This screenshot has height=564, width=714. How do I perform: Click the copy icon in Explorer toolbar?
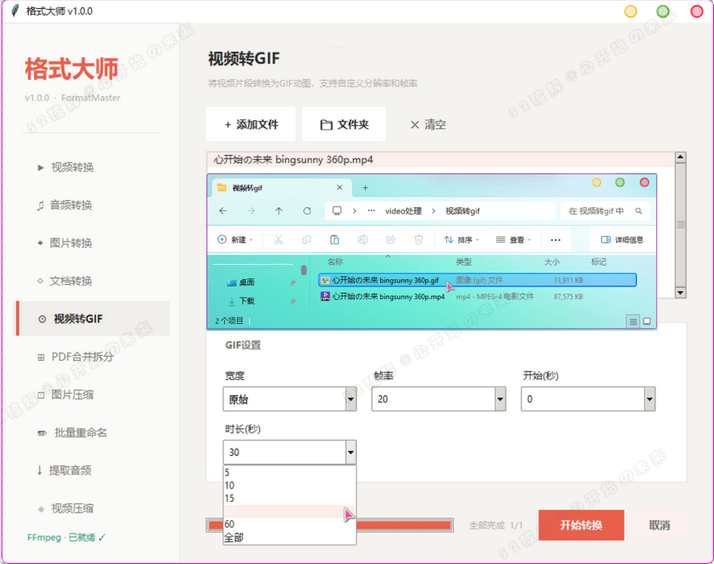(x=306, y=239)
